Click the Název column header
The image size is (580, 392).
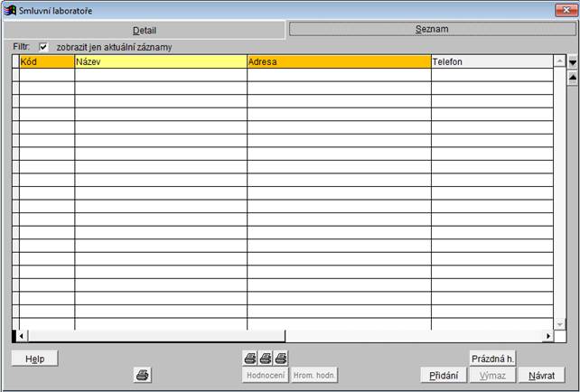[x=161, y=62]
